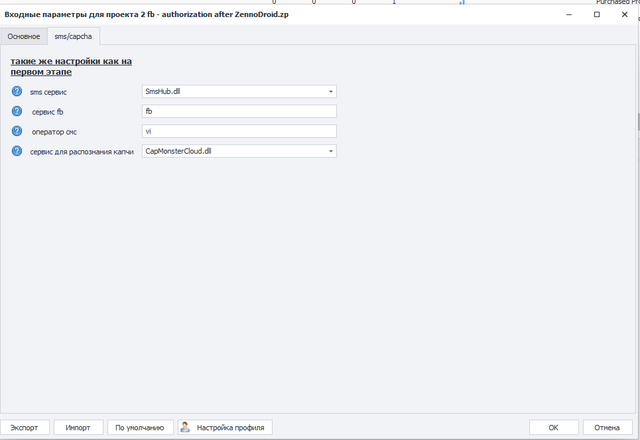Focus the сервис fb input field
This screenshot has width=640, height=440.
(x=239, y=111)
